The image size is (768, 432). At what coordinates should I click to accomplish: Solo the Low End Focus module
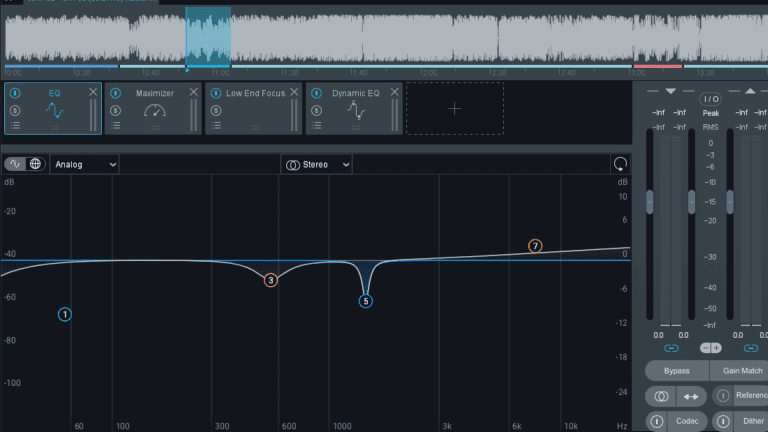[x=216, y=111]
